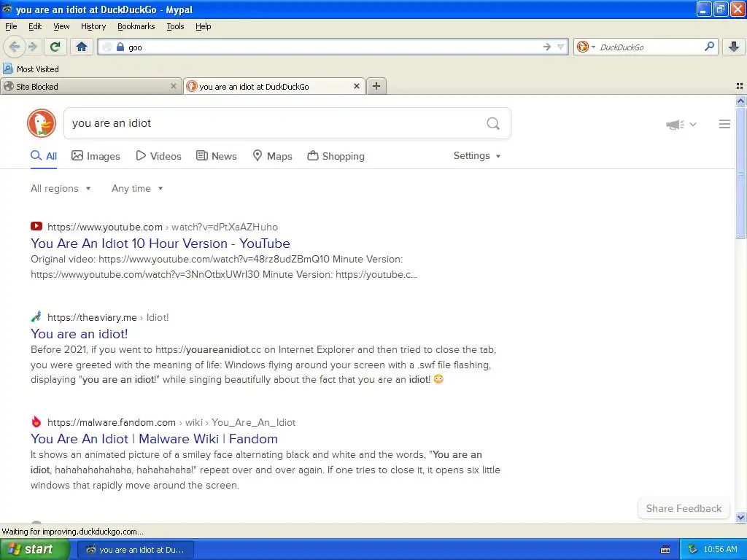This screenshot has width=747, height=560.
Task: Open the File menu
Action: pyautogui.click(x=11, y=26)
